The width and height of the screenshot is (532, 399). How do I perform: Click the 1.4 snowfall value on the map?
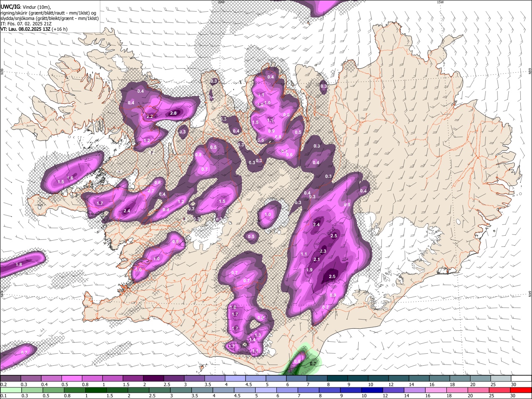[252, 340]
